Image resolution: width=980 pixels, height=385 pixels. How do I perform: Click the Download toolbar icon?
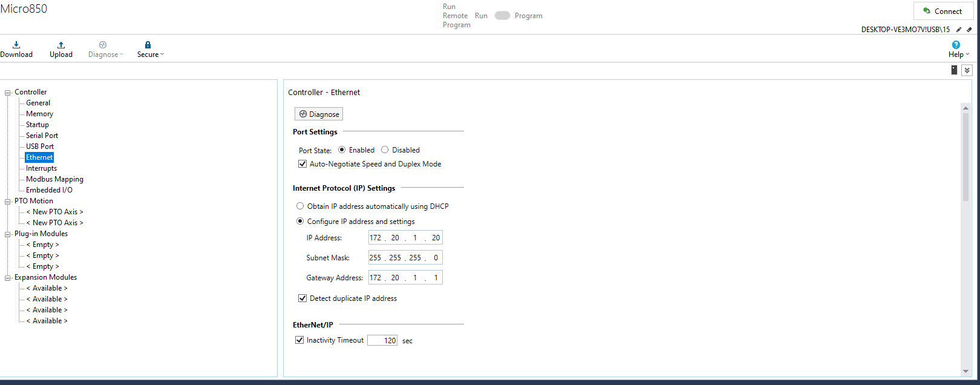click(16, 49)
